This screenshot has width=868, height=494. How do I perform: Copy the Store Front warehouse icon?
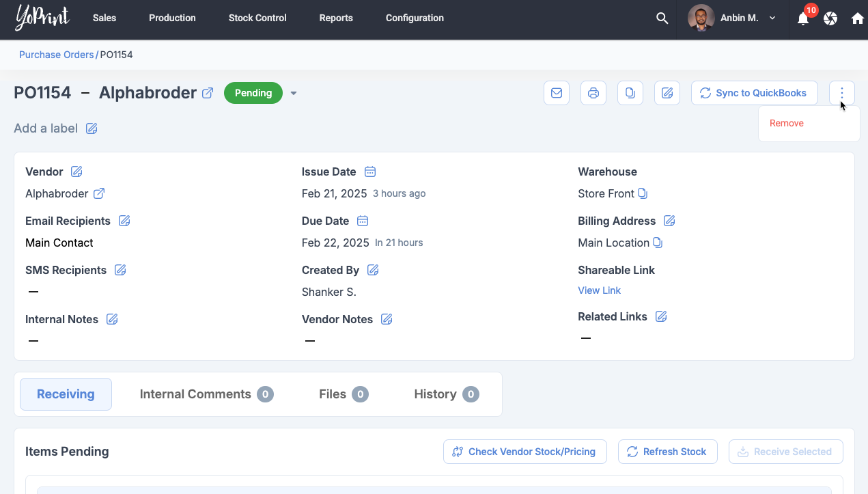(643, 193)
